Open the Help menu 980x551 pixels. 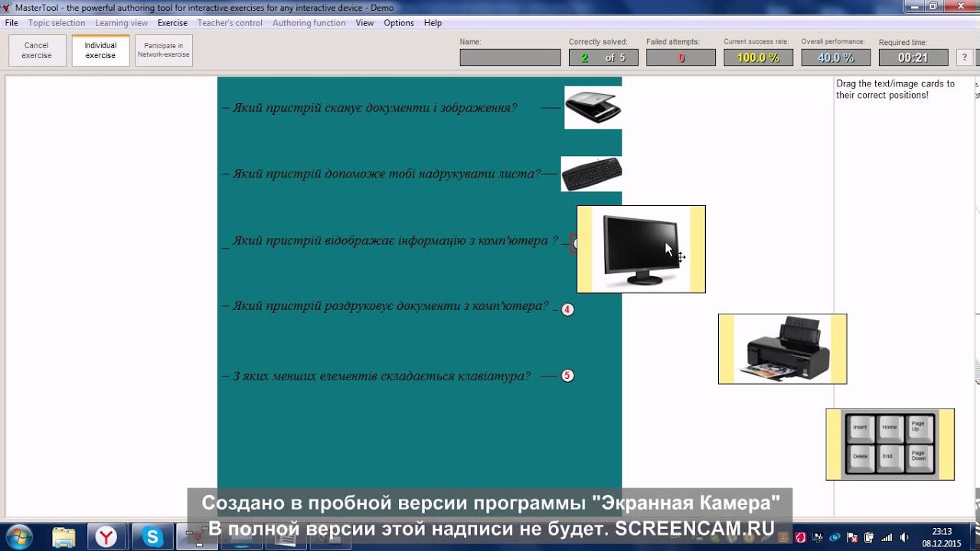433,23
